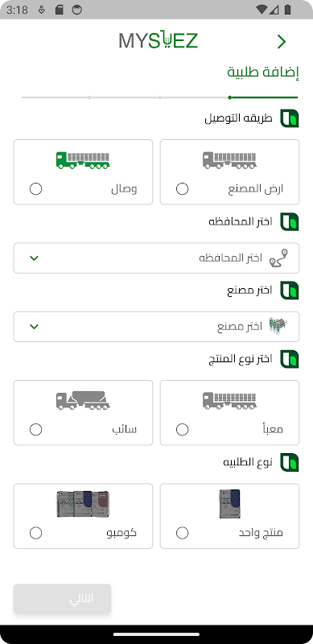Tap the combo cement bags image
This screenshot has height=644, width=313.
pyautogui.click(x=83, y=504)
